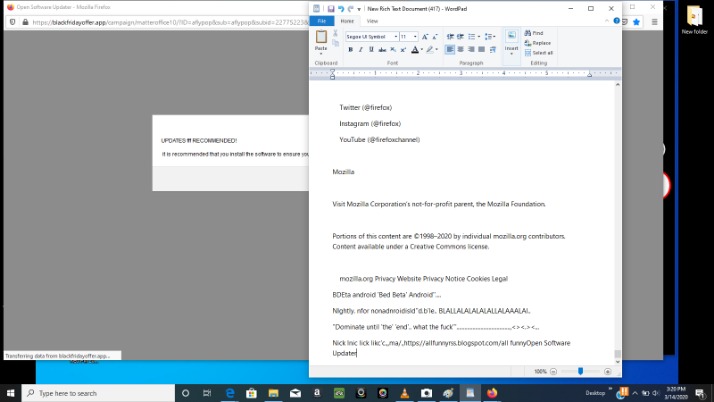Save document via quick access Save icon

tap(331, 9)
